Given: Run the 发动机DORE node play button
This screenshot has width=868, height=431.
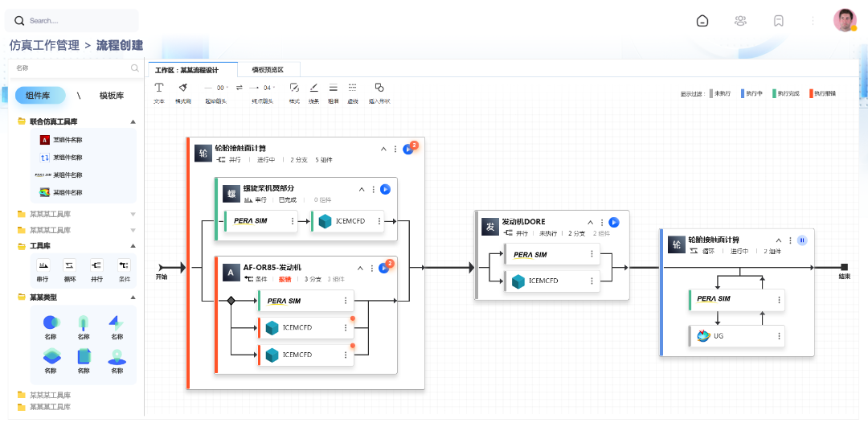Looking at the screenshot, I should click(614, 223).
